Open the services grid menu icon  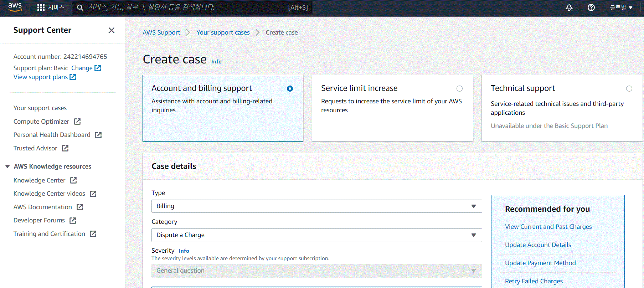click(x=41, y=7)
